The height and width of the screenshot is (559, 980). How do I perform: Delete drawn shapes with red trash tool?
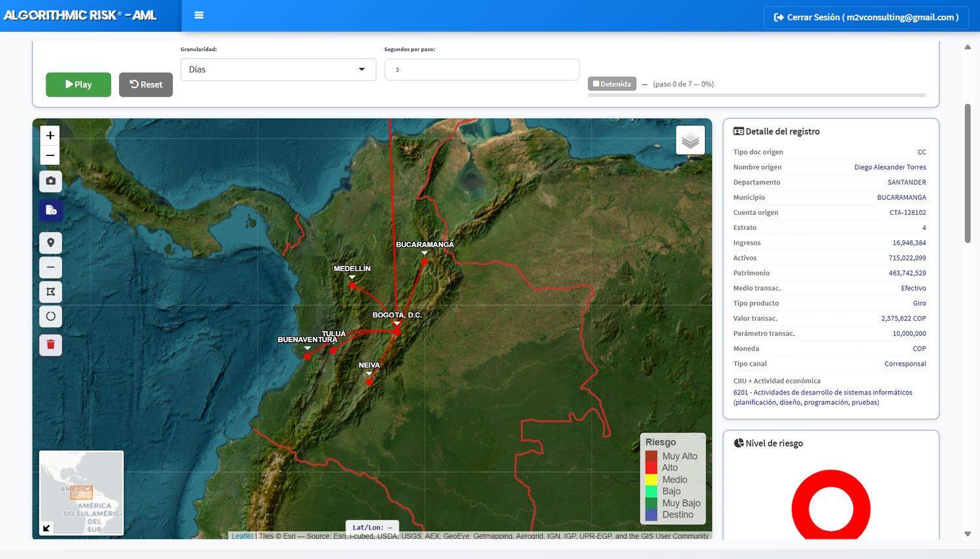point(51,345)
